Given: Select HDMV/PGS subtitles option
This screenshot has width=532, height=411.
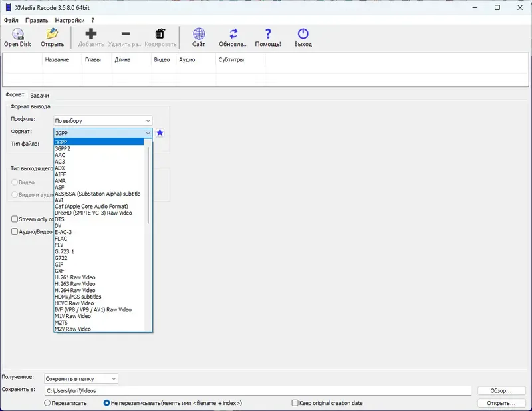Looking at the screenshot, I should [x=99, y=297].
